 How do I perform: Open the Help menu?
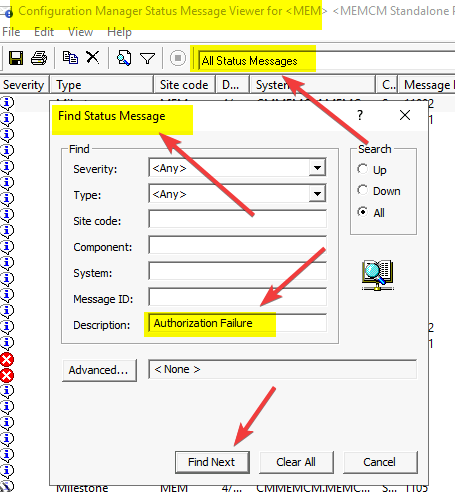pyautogui.click(x=119, y=32)
